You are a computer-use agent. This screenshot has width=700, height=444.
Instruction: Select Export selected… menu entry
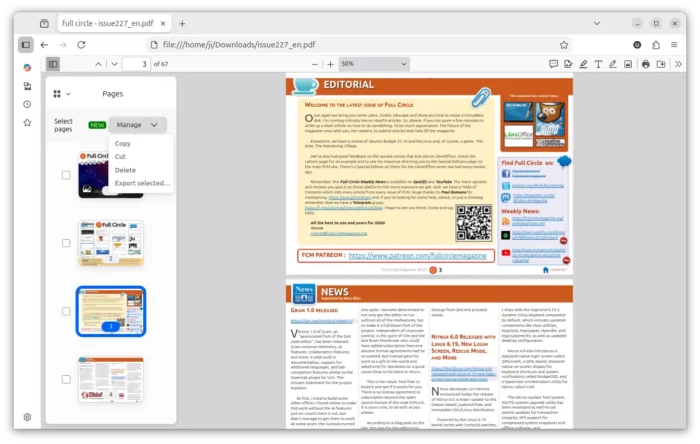pos(142,183)
